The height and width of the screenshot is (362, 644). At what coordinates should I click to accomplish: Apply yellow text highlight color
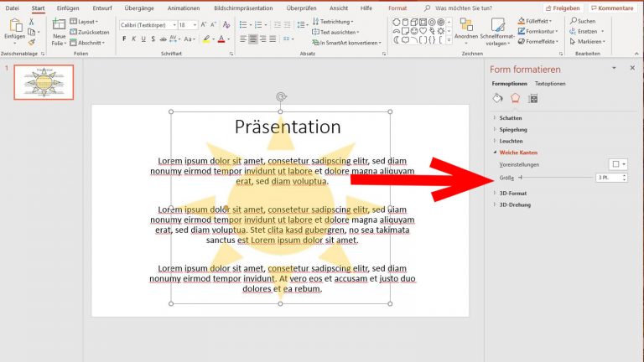point(206,39)
